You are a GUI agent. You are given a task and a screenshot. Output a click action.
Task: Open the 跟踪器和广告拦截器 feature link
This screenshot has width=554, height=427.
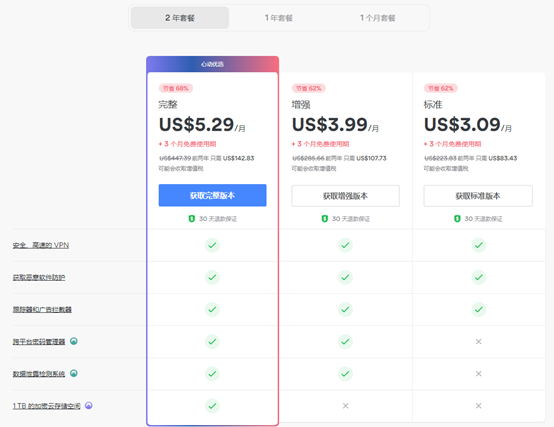pos(42,309)
